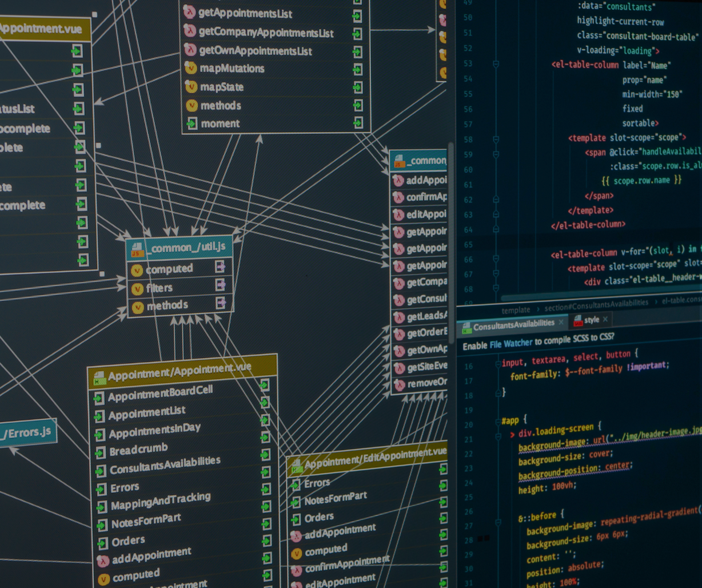
Task: Click the purple arrow icon beside filters
Action: click(221, 284)
